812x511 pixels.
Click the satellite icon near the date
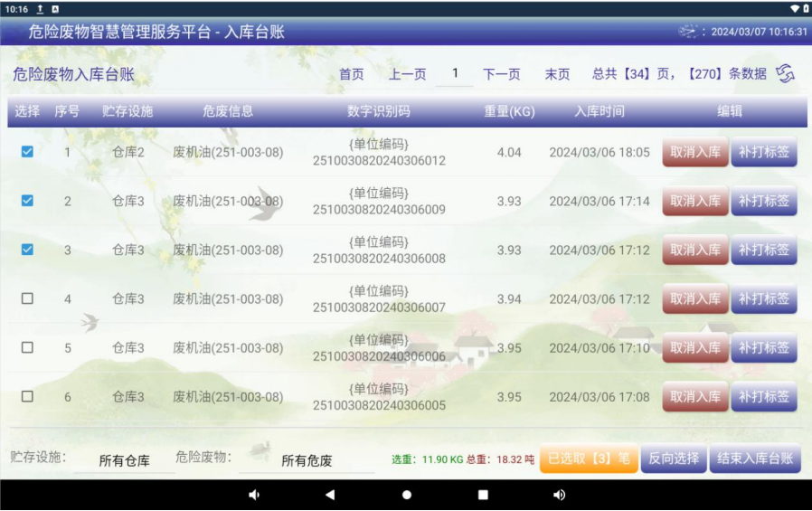(x=689, y=32)
